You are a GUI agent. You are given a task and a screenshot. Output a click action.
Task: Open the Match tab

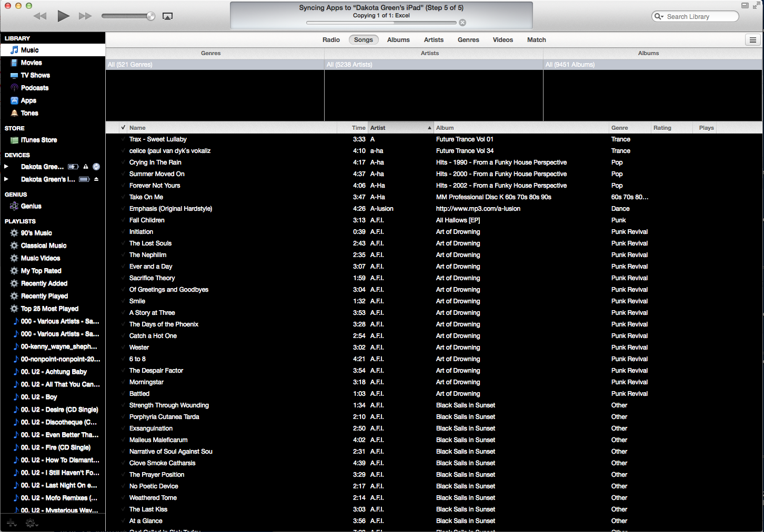point(537,40)
